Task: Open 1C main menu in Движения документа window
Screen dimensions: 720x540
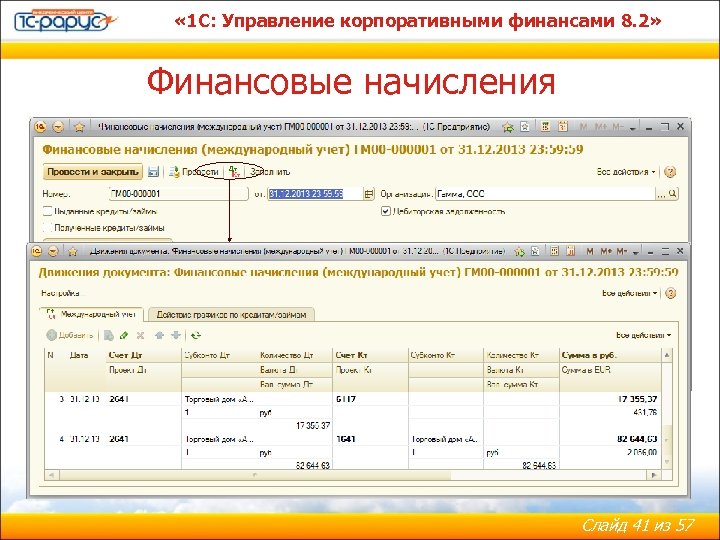Action: (37, 251)
